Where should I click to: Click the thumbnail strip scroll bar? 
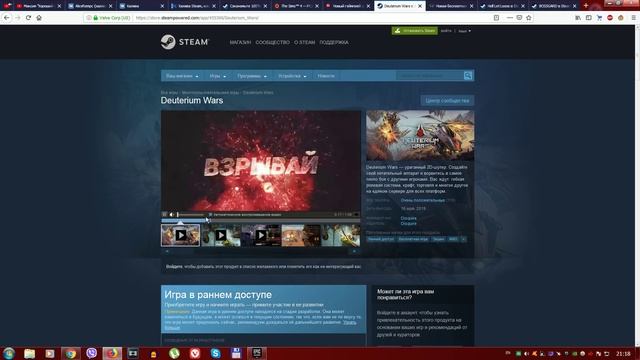pyautogui.click(x=260, y=251)
